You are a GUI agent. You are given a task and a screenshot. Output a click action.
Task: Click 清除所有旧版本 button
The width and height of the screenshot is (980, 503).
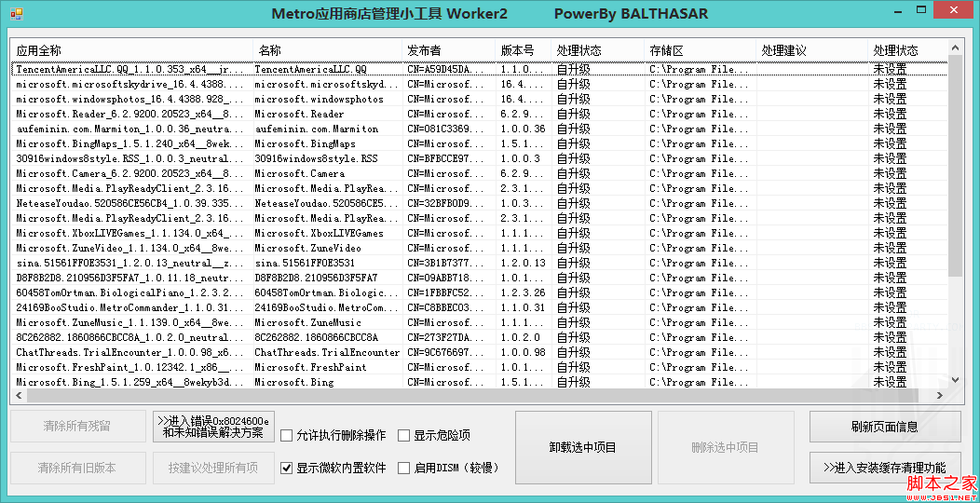point(77,468)
